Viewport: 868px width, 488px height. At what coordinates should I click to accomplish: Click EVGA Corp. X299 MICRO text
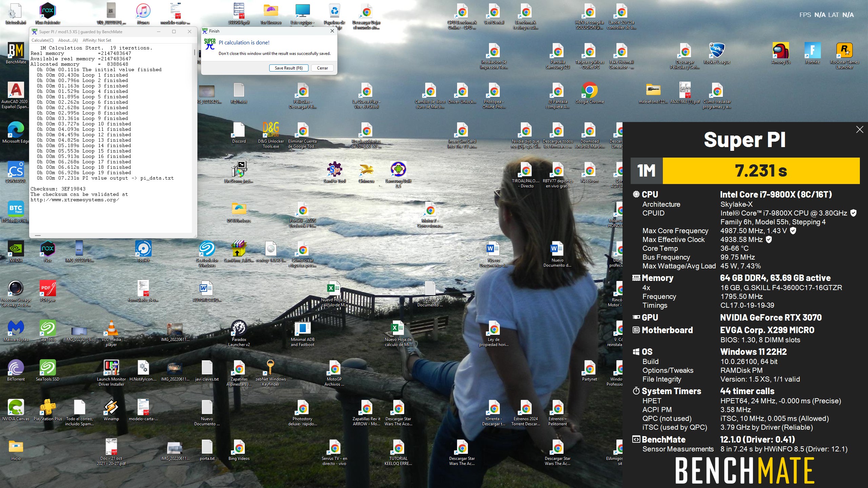point(767,330)
